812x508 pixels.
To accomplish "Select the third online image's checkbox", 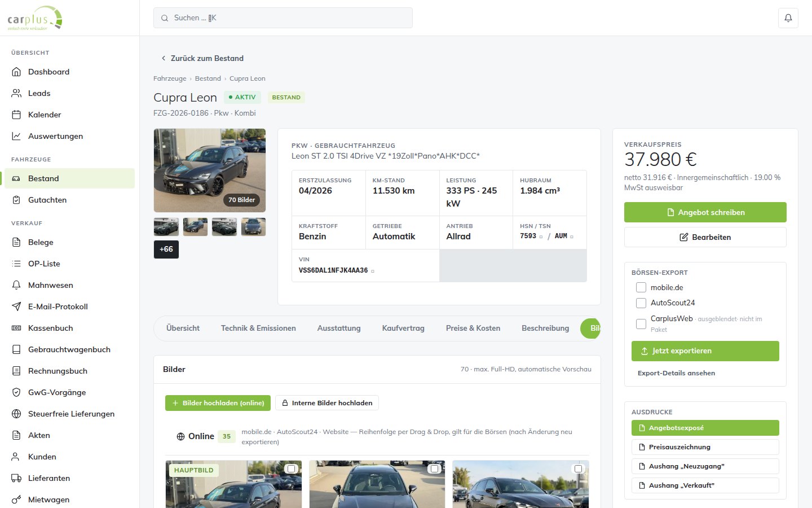I will click(x=578, y=468).
